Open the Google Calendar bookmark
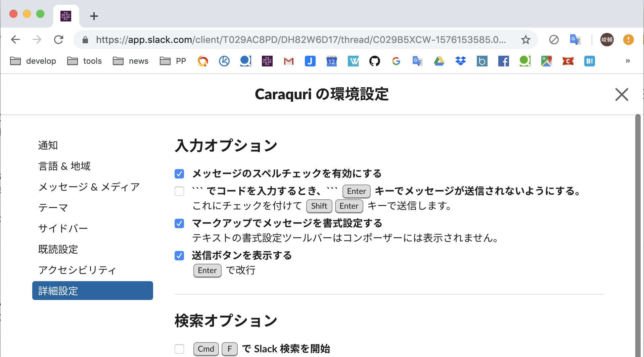 coord(332,61)
